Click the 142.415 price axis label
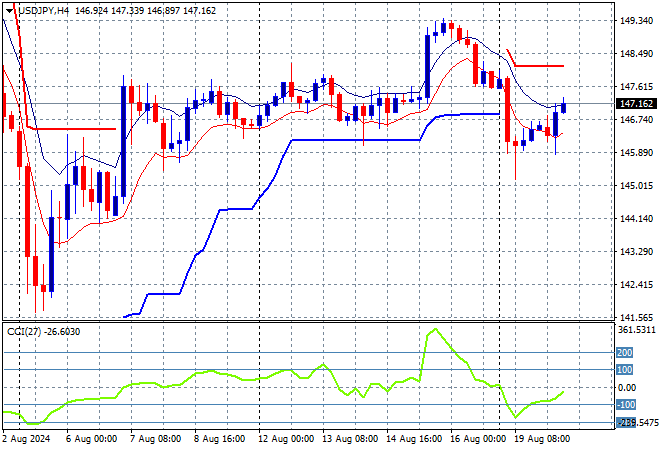 click(x=636, y=285)
